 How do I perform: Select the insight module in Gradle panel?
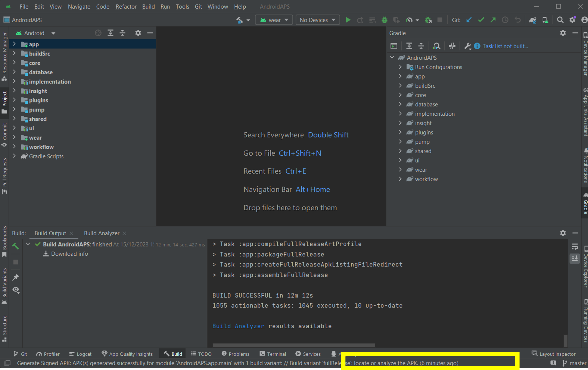click(423, 123)
